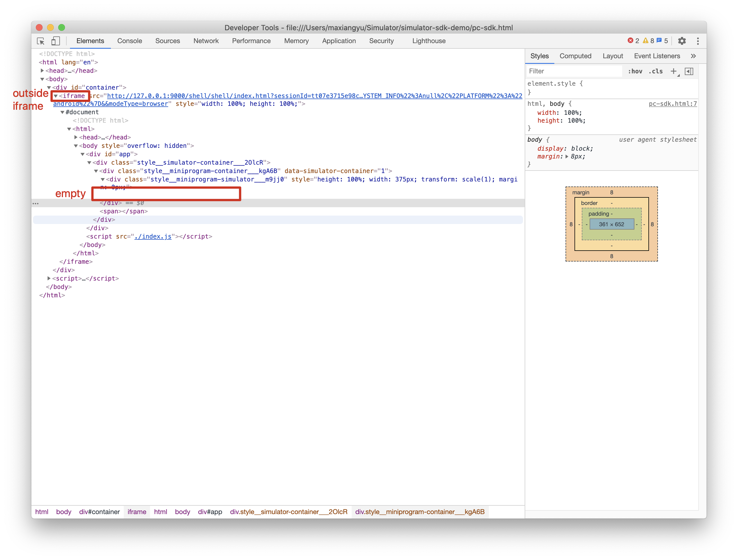Open DevTools settings gear
The image size is (738, 560).
point(682,41)
